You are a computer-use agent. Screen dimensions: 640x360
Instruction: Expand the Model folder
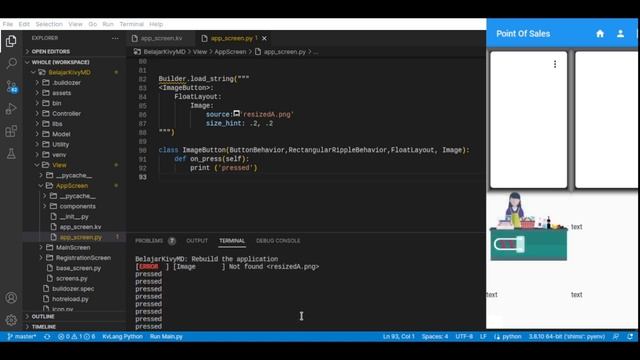click(x=74, y=134)
